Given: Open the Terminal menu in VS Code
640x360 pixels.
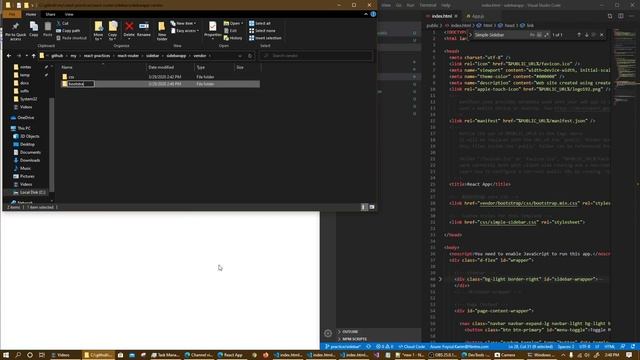Looking at the screenshot, I should (428, 5).
